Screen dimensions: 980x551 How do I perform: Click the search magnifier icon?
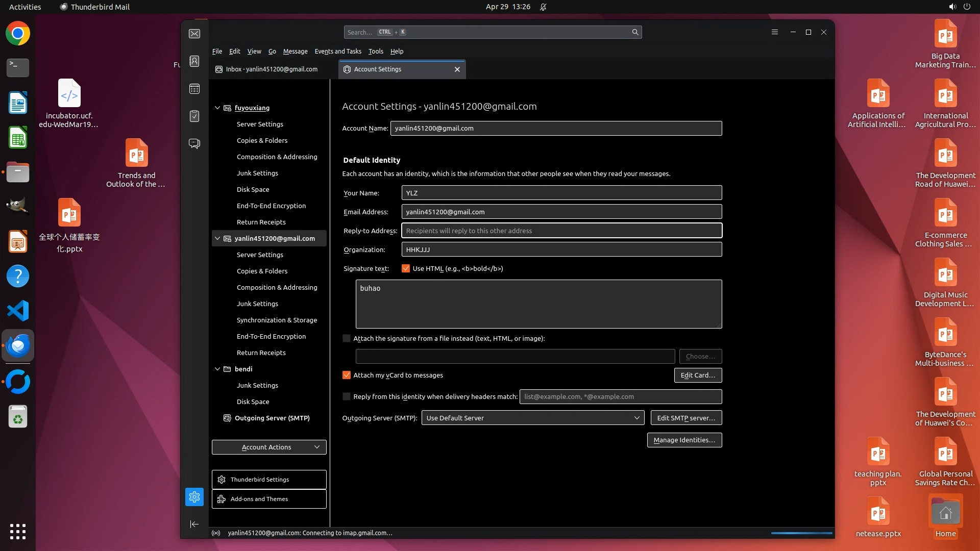pyautogui.click(x=635, y=32)
